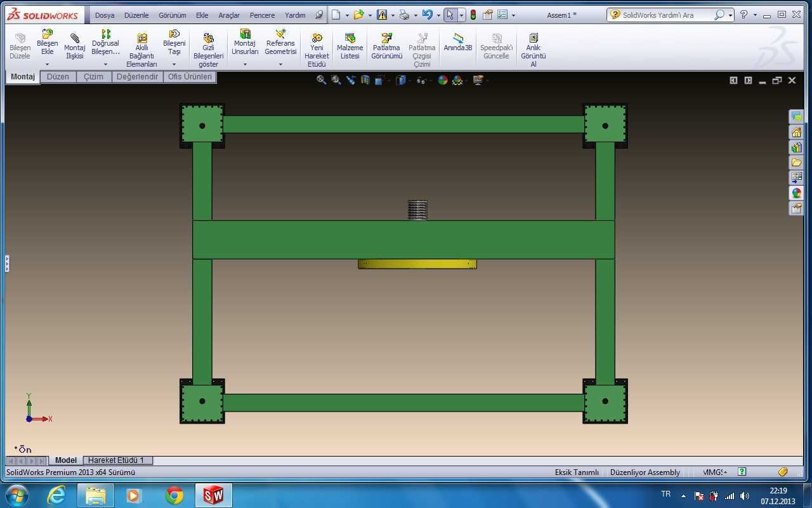Image resolution: width=812 pixels, height=508 pixels.
Task: Click the Eksik Tanımlı status text
Action: coord(577,472)
